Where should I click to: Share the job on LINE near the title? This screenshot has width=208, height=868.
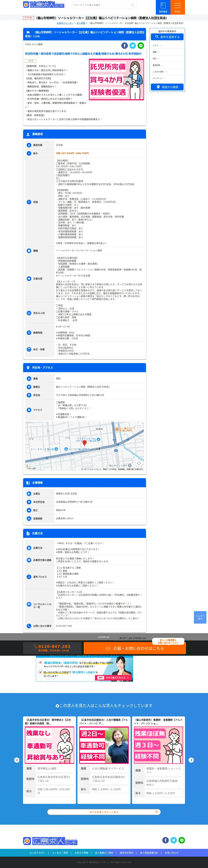tap(141, 45)
